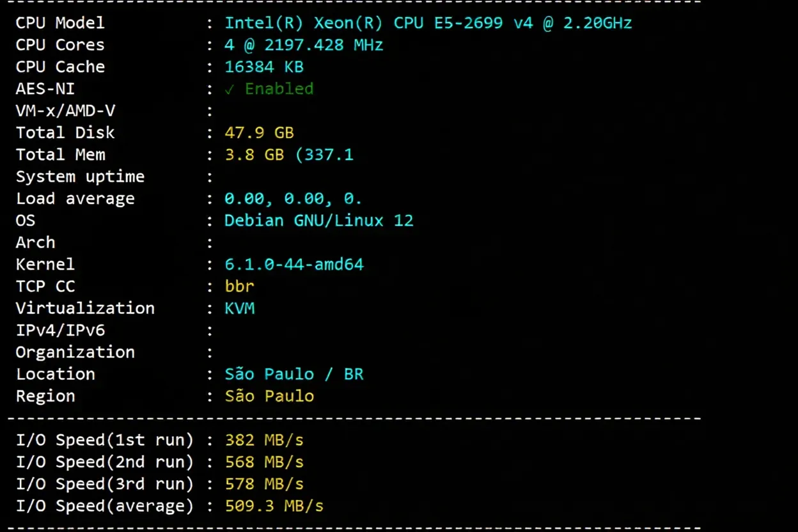798x532 pixels.
Task: Click the 'CPU Model' label
Action: tap(60, 23)
